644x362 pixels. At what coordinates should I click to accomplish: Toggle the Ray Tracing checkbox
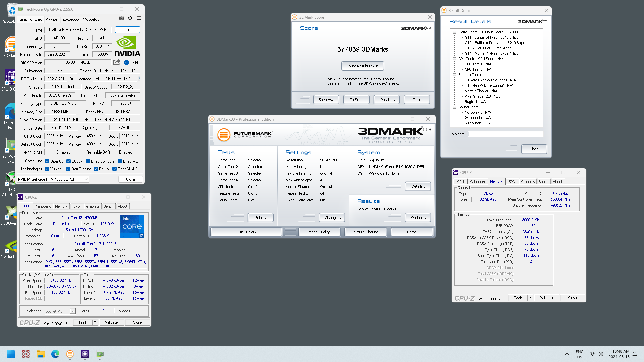coord(68,169)
